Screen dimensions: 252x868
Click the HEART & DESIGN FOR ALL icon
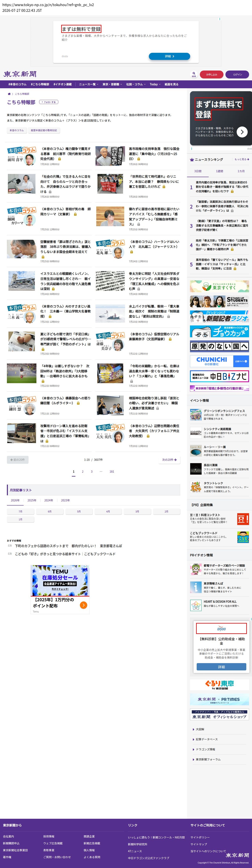(x=196, y=606)
